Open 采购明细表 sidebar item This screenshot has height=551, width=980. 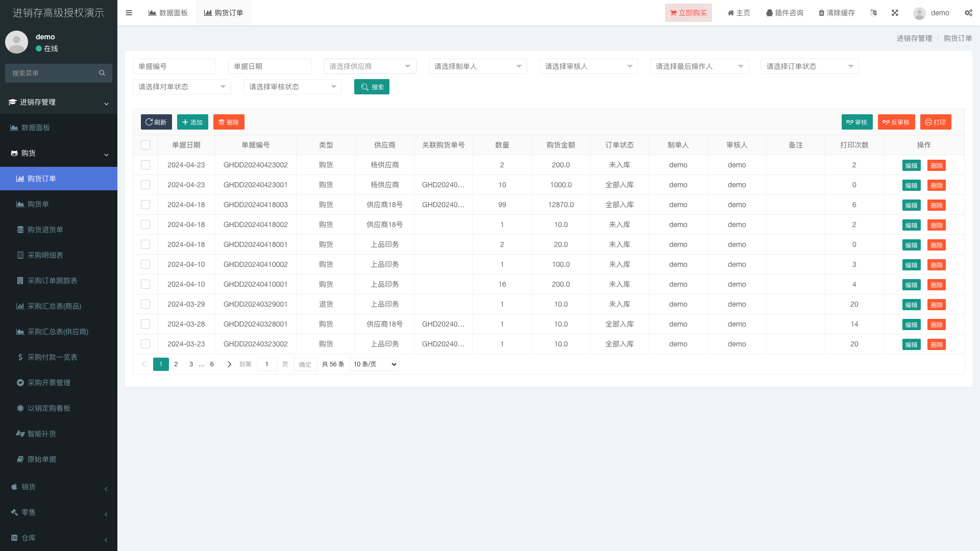pyautogui.click(x=59, y=255)
